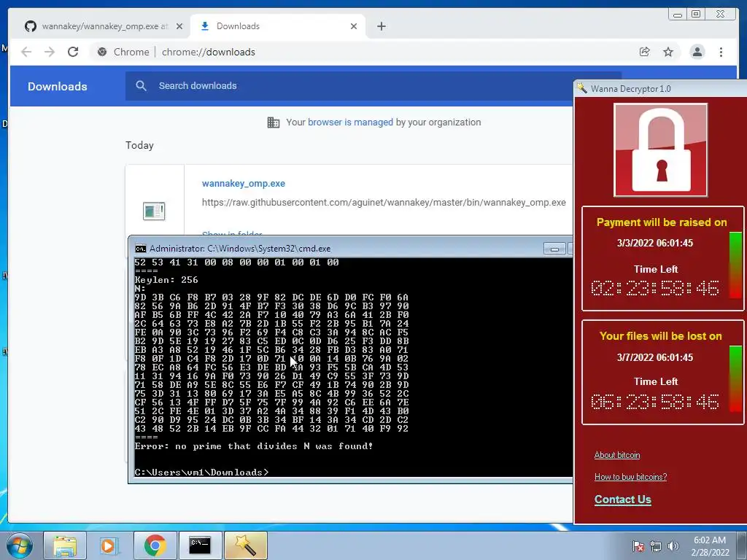Click the cmd.exe title bar icon
The width and height of the screenshot is (747, 560).
[141, 249]
